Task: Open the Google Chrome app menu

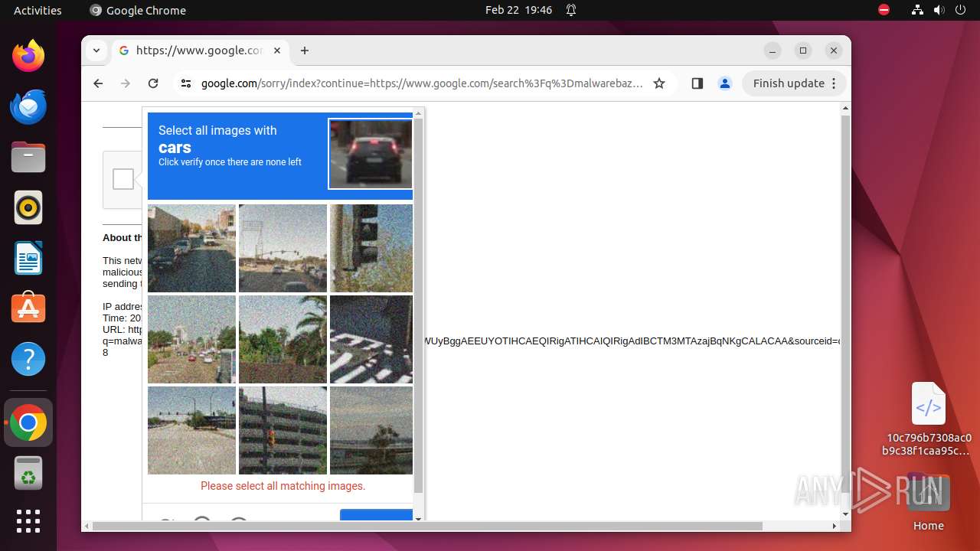Action: tap(138, 10)
